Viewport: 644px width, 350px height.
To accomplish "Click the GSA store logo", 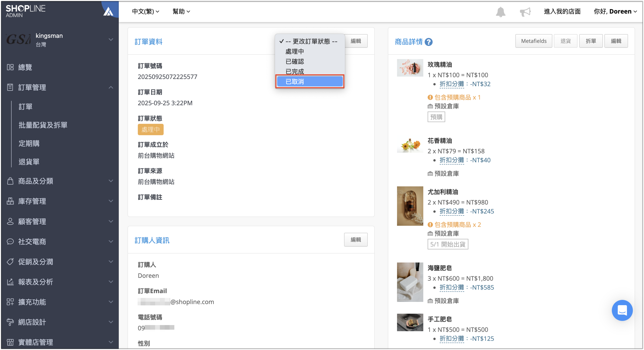I will (x=18, y=39).
